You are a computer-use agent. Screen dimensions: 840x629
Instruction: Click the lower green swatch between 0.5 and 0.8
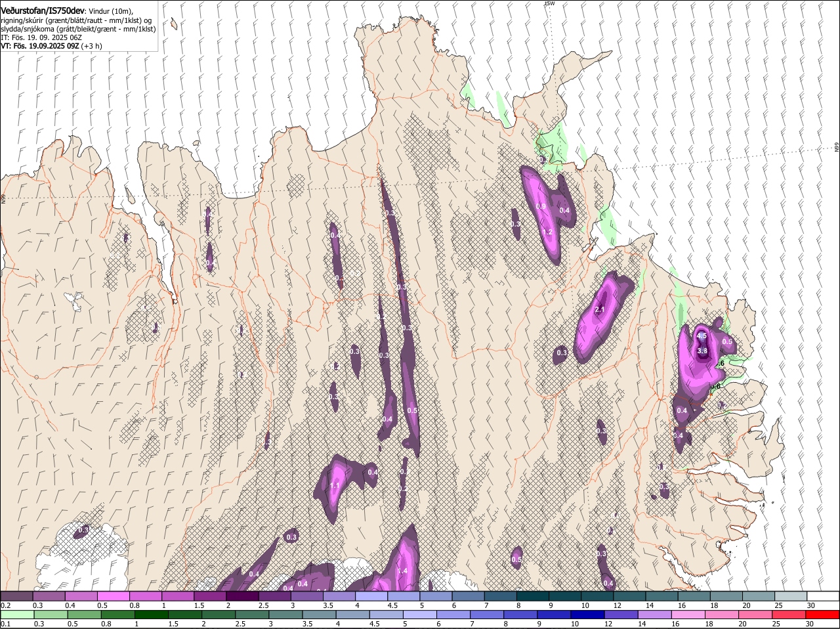84,615
